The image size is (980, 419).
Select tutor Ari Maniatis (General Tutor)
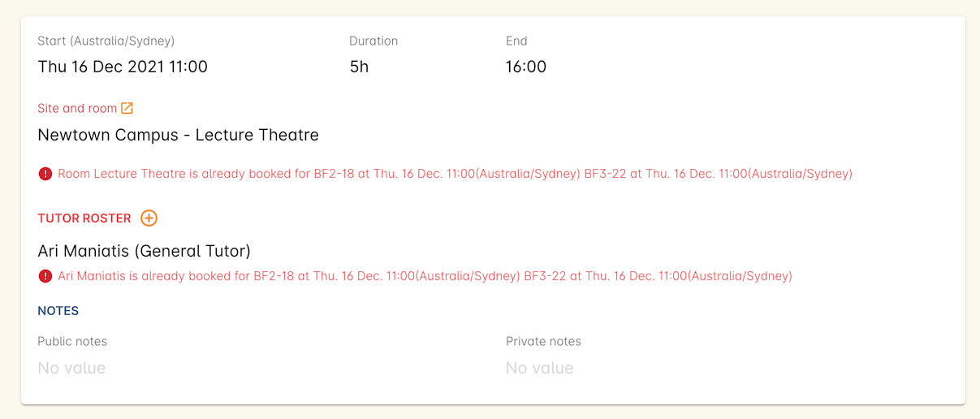pyautogui.click(x=145, y=250)
